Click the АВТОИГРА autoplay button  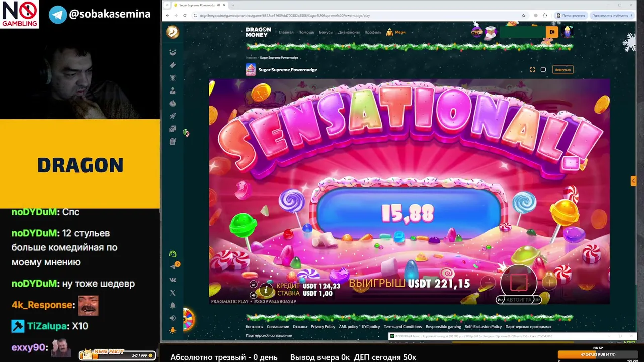click(x=518, y=300)
